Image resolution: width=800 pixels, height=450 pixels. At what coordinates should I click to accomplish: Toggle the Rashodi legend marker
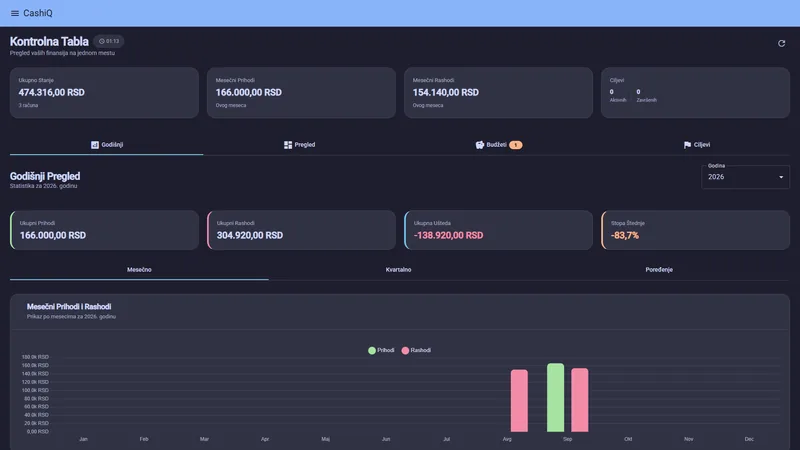405,351
